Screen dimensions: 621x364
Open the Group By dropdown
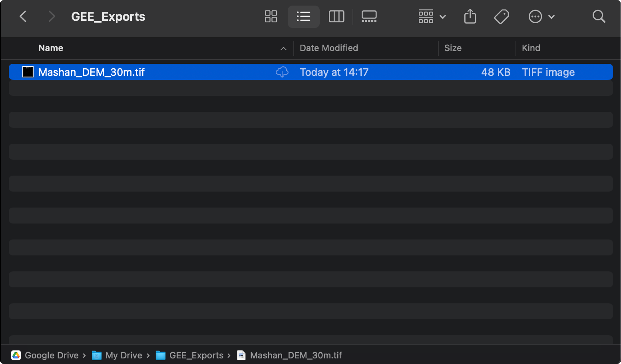click(432, 16)
